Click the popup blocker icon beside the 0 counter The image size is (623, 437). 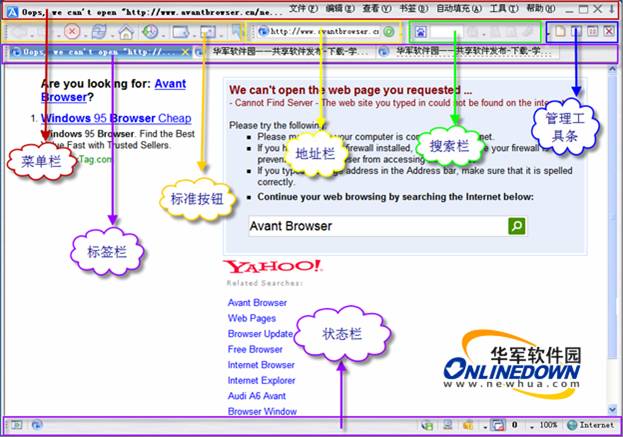(498, 425)
